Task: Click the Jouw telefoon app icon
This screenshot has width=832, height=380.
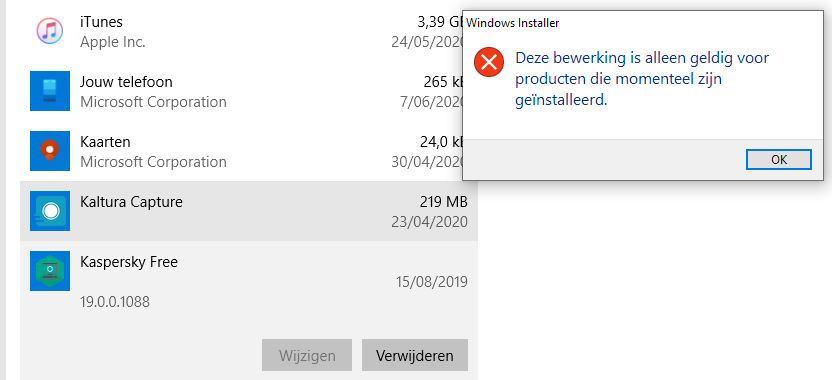Action: [50, 91]
